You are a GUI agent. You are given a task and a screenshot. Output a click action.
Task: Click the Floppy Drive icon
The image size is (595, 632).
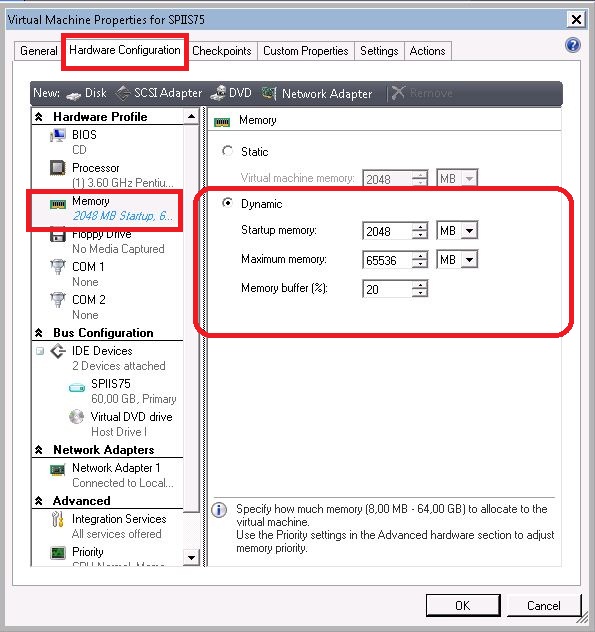coord(58,235)
